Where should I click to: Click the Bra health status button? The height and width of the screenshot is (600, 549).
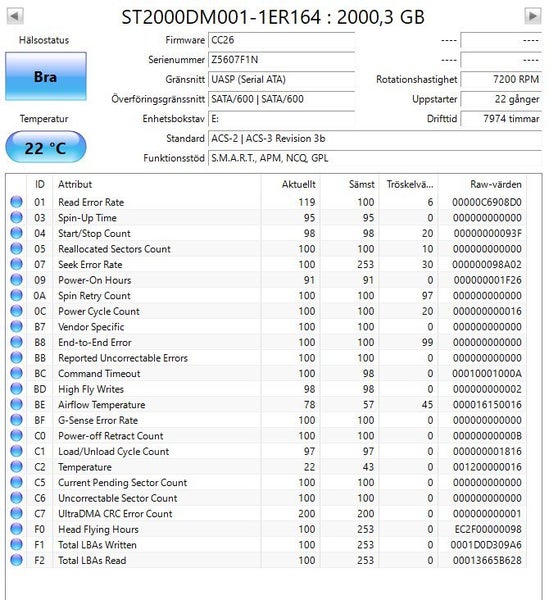coord(46,77)
